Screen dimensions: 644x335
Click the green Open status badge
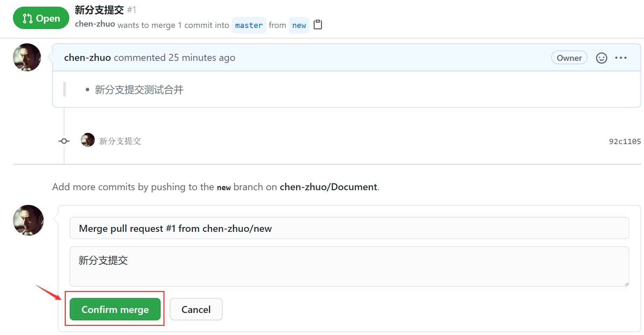tap(41, 18)
